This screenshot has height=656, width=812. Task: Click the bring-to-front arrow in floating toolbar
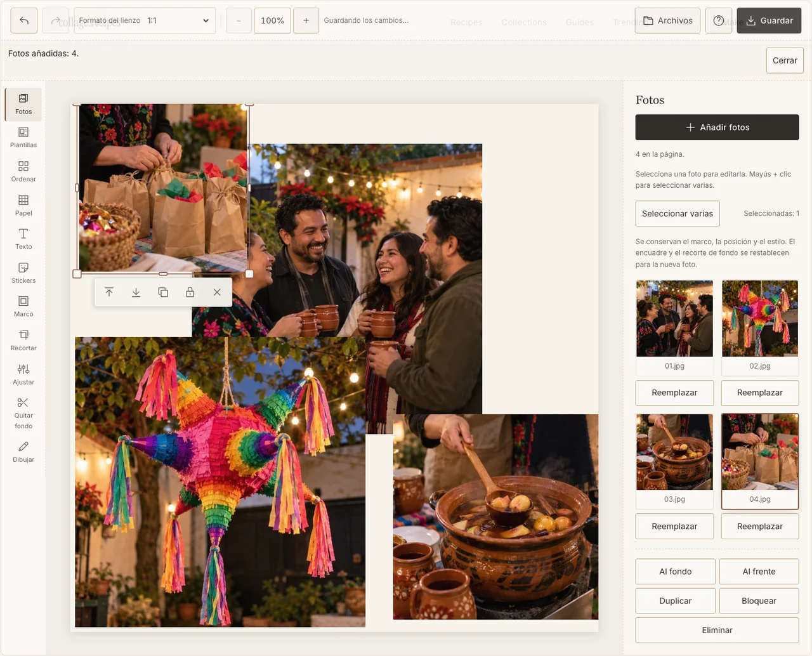[x=109, y=292]
